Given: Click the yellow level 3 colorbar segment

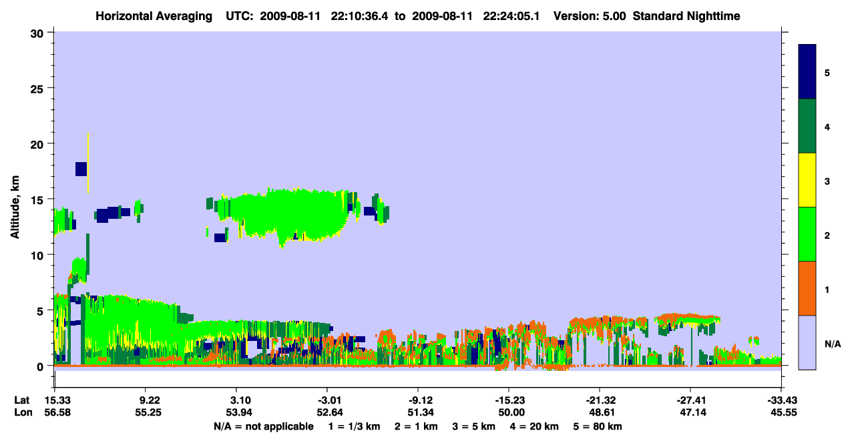Looking at the screenshot, I should pyautogui.click(x=807, y=180).
